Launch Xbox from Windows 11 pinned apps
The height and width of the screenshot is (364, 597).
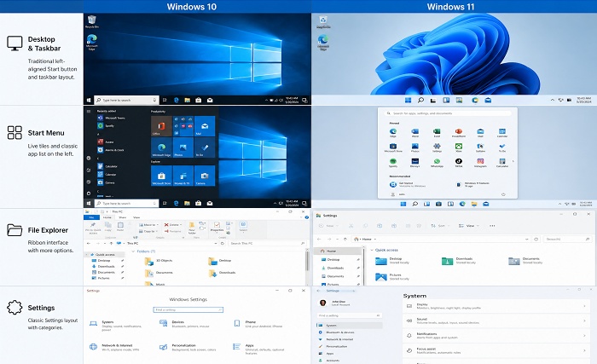tap(459, 147)
